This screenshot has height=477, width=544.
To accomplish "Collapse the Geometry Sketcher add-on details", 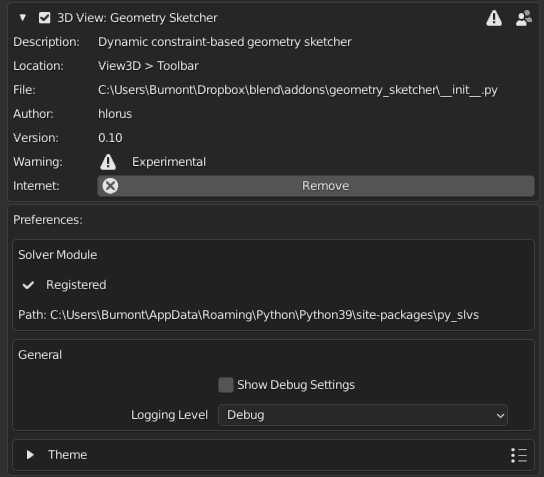I will 23,17.
